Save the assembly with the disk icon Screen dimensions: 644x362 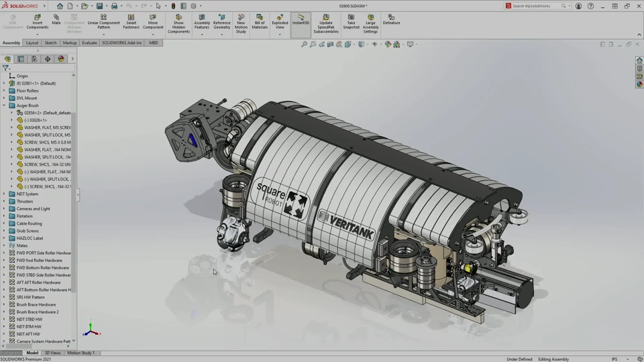(x=99, y=6)
